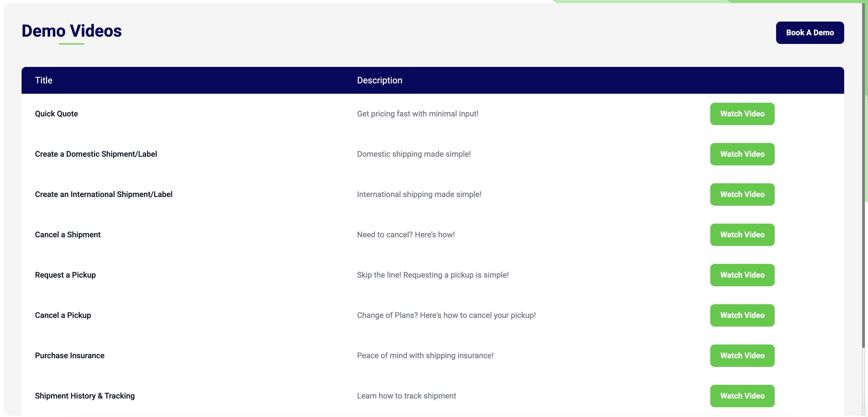Click Watch Video for Cancel a Pickup
Screen dimensions: 868x417
tap(742, 315)
